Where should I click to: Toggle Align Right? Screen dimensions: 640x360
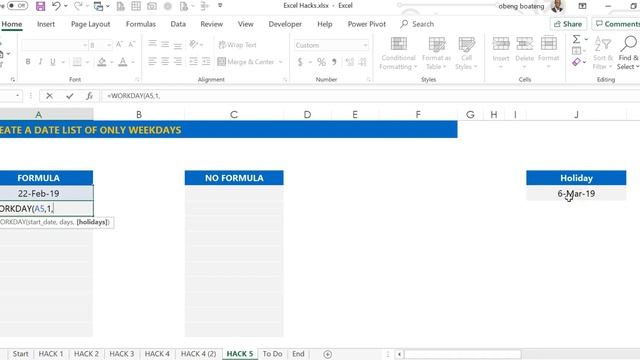point(178,62)
